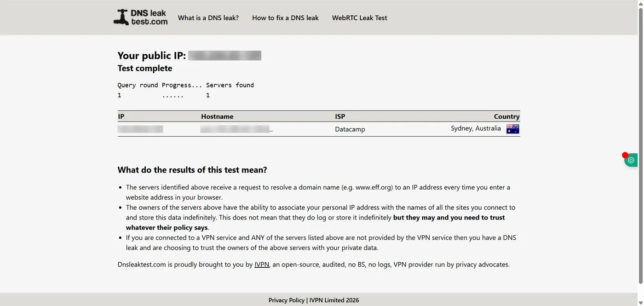
Task: Click the blurred public IP address
Action: pyautogui.click(x=224, y=56)
